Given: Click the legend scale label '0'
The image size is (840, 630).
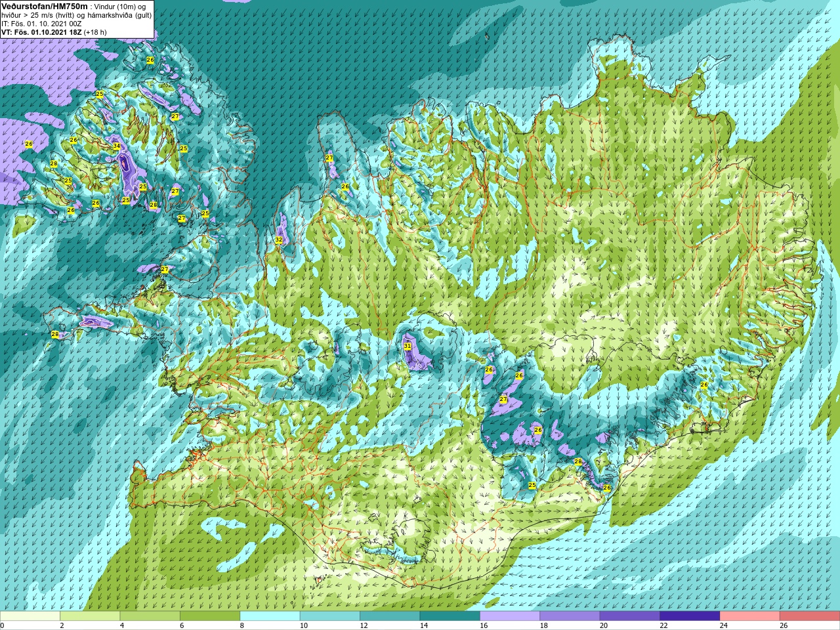Looking at the screenshot, I should 2,625.
